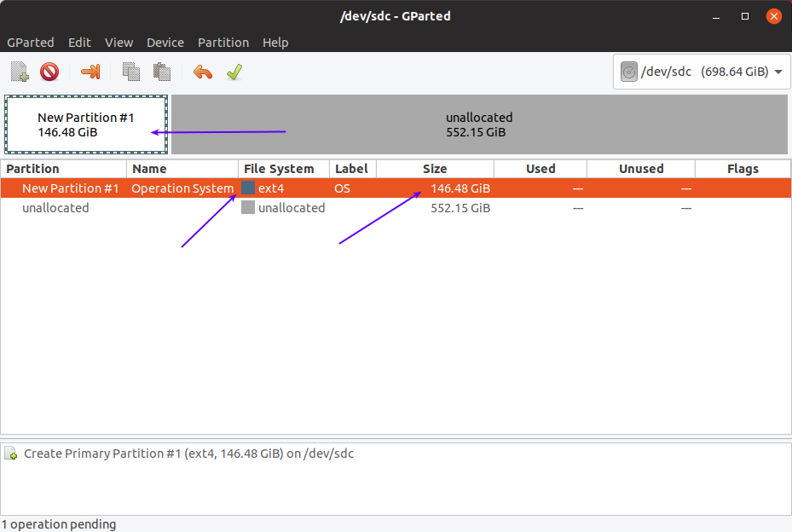Click the pending operation's create-partition icon

[x=12, y=454]
